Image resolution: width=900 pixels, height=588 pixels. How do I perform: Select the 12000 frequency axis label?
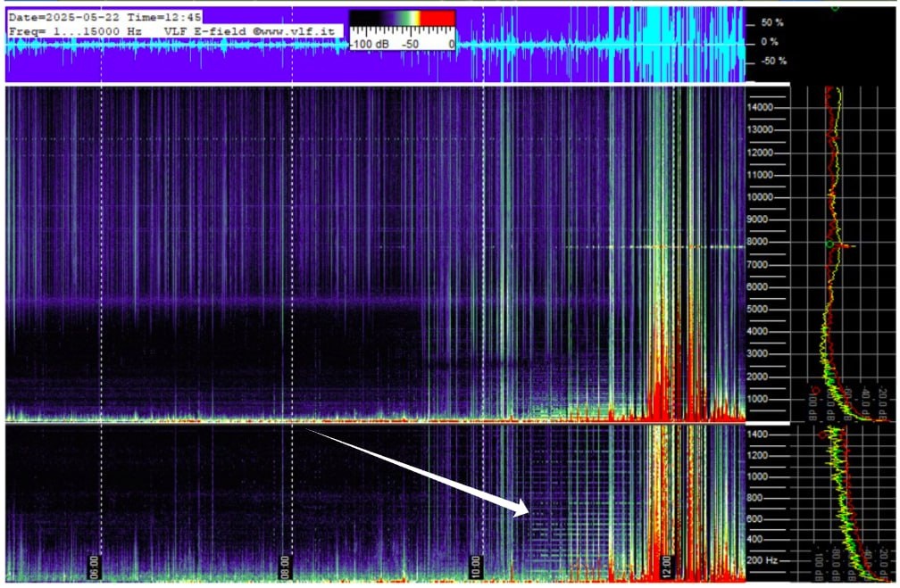(x=760, y=153)
